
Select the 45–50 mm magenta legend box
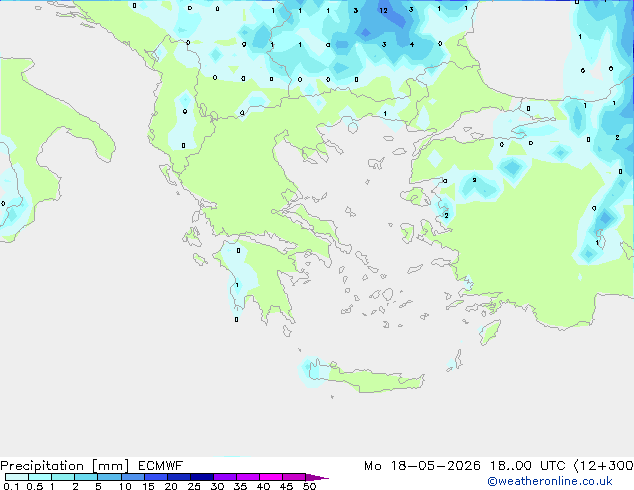coord(294,477)
